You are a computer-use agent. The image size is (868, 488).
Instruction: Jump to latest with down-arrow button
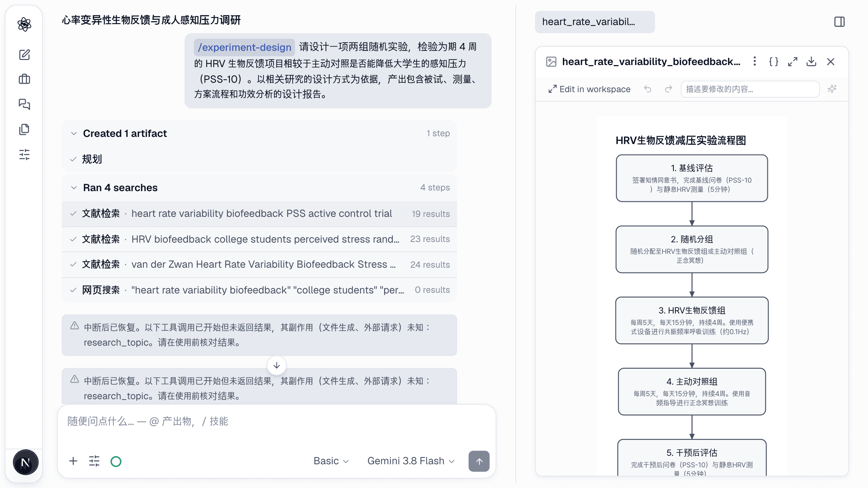pos(277,365)
